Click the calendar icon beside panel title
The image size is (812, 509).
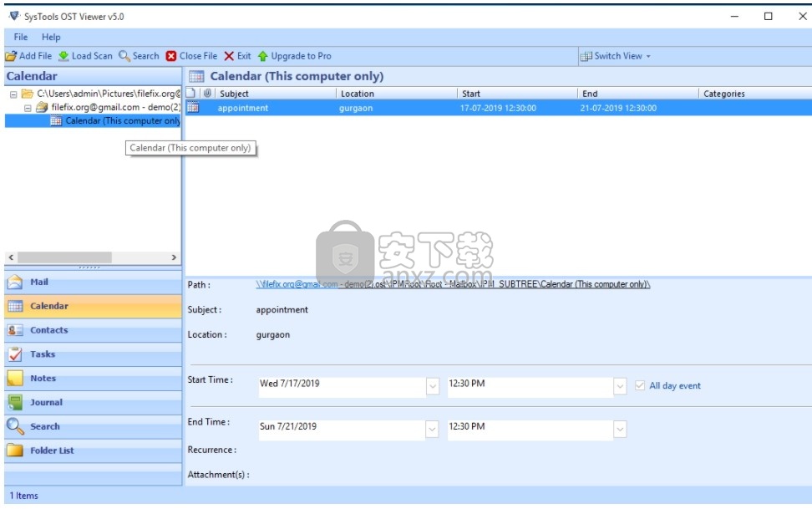[196, 76]
